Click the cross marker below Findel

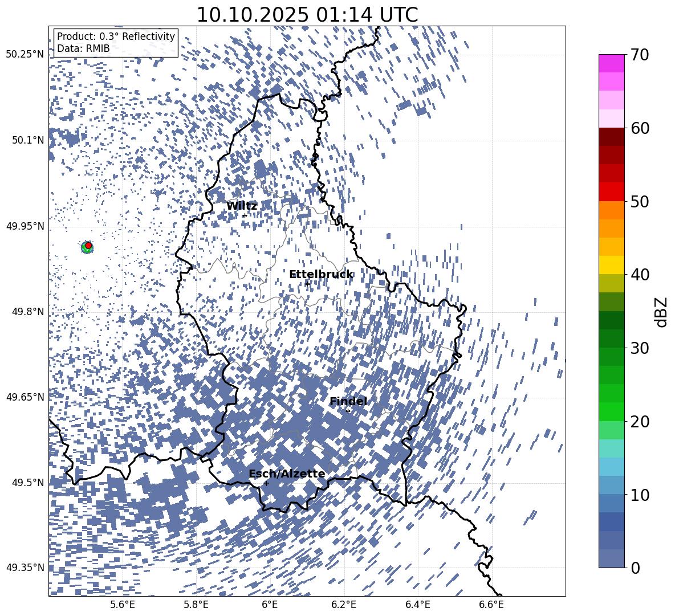pos(348,411)
